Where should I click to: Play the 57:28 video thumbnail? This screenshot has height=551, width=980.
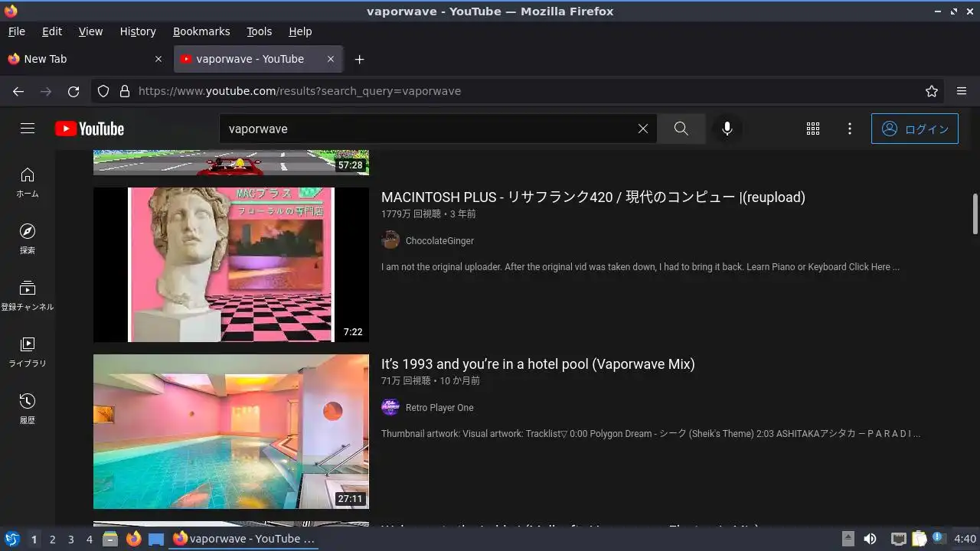[231, 162]
